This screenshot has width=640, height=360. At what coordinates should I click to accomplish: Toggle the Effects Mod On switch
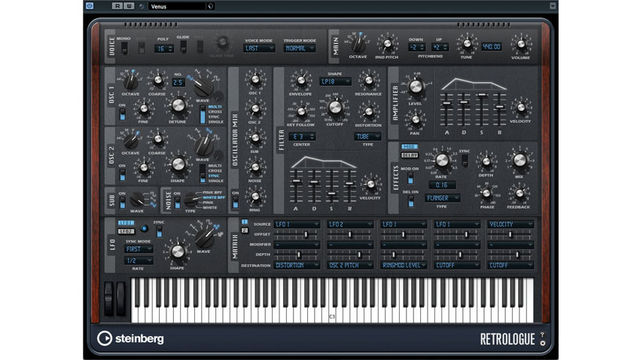(411, 178)
